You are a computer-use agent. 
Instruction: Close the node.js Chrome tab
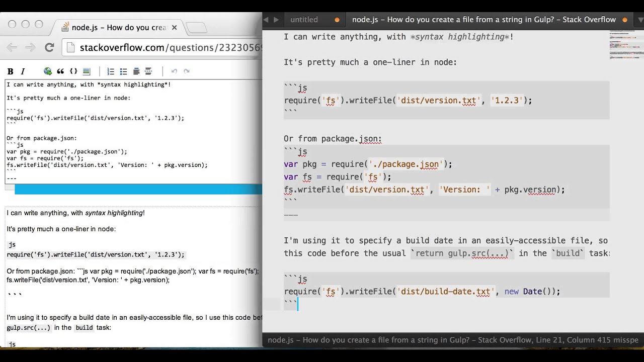click(174, 27)
